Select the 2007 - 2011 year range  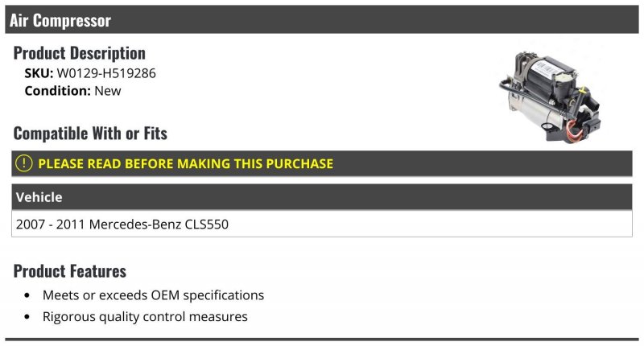click(x=50, y=224)
